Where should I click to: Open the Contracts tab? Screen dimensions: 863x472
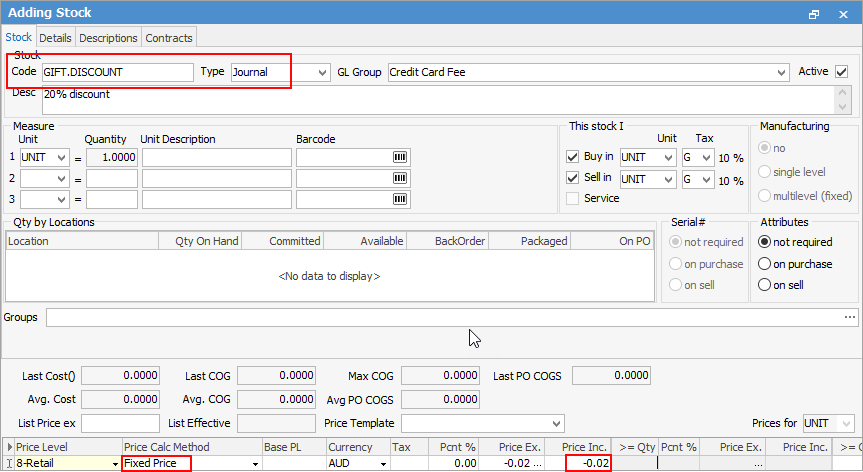point(168,38)
